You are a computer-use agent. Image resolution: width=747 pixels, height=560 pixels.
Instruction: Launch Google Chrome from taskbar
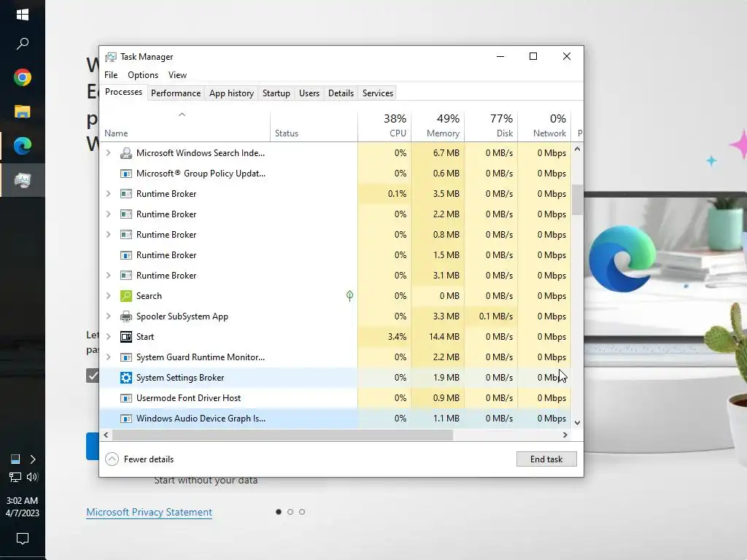click(23, 77)
